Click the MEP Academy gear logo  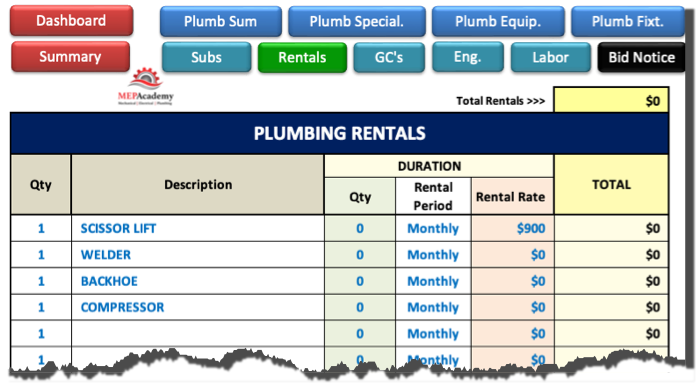point(146,87)
